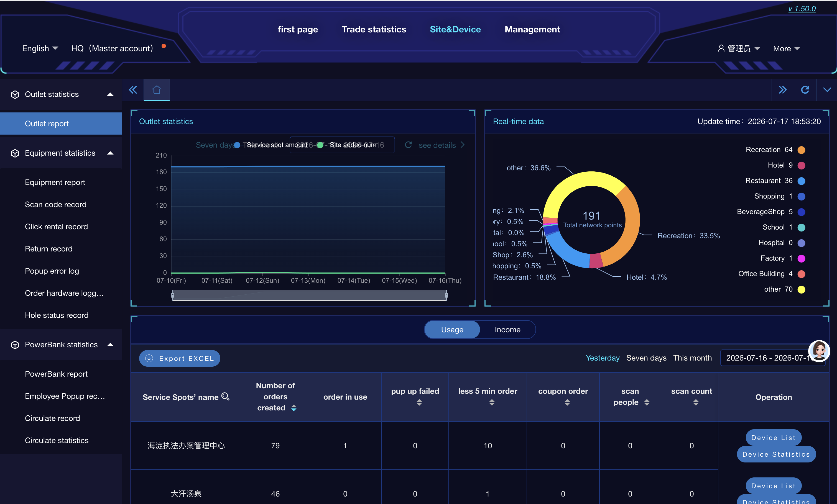
Task: Sort the pup up failed column
Action: (x=419, y=403)
